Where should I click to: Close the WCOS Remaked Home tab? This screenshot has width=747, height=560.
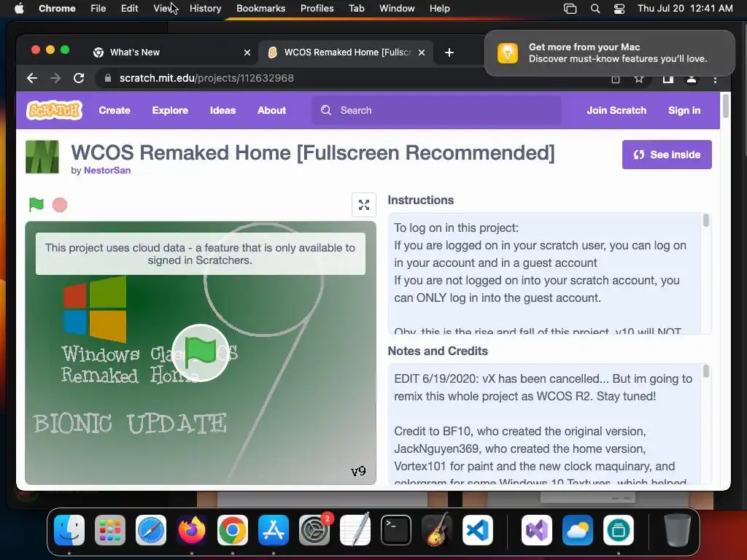(421, 52)
